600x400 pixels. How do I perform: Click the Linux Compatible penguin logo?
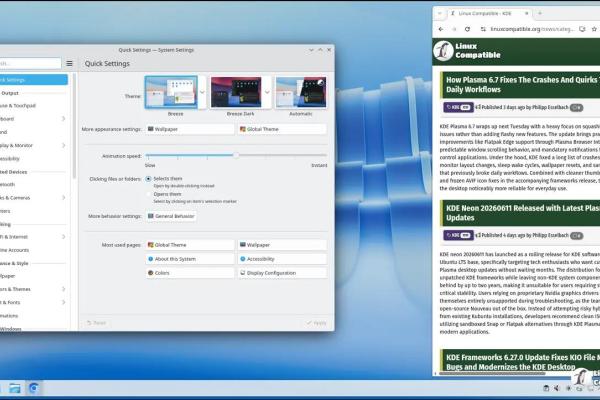pyautogui.click(x=443, y=51)
